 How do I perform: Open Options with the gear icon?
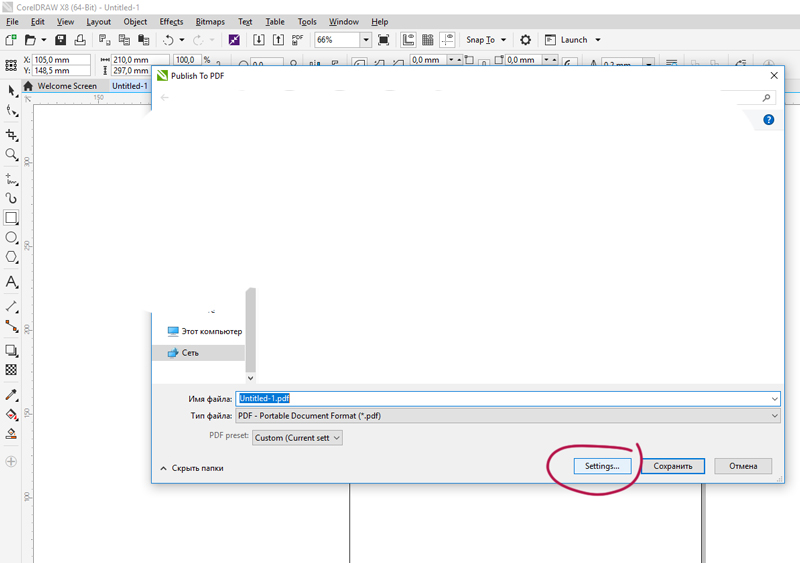pyautogui.click(x=526, y=40)
